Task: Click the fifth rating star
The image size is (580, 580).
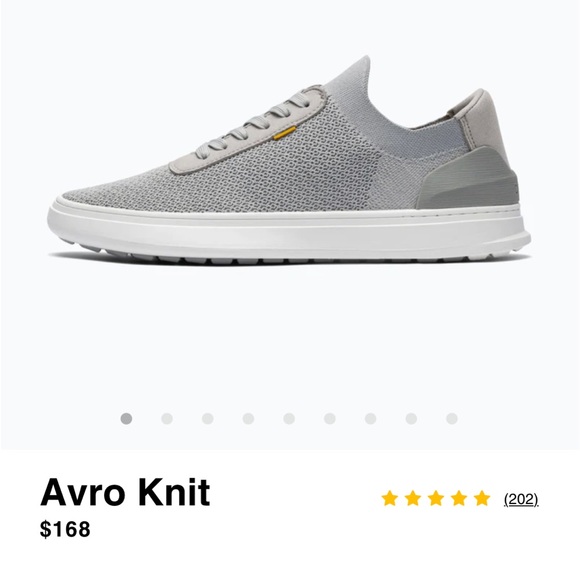Action: 482,498
